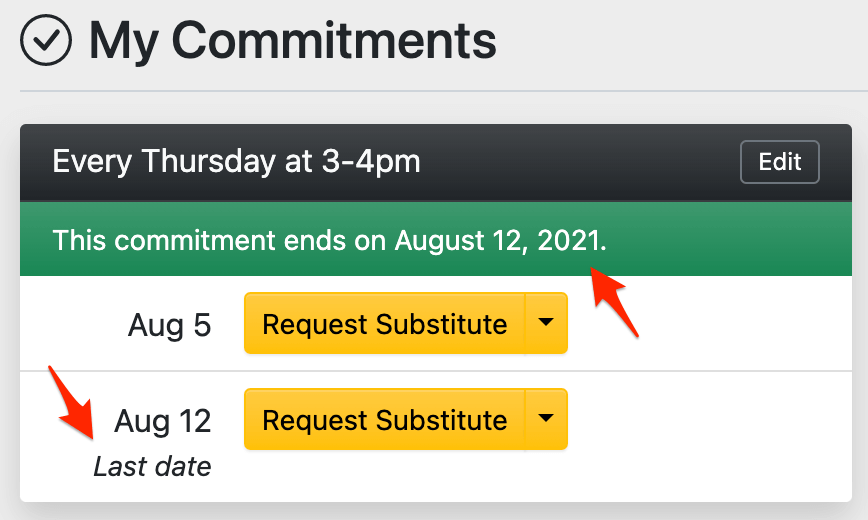The height and width of the screenshot is (520, 868).
Task: Click the checkmark circle icon beside My Commitments
Action: point(46,41)
